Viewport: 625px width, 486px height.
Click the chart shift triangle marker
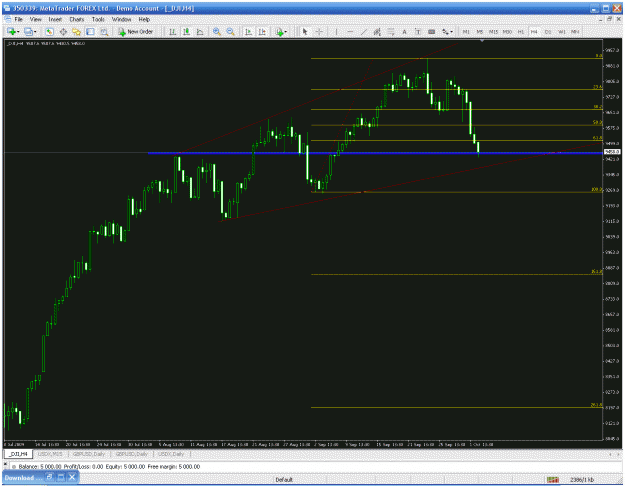(482, 41)
